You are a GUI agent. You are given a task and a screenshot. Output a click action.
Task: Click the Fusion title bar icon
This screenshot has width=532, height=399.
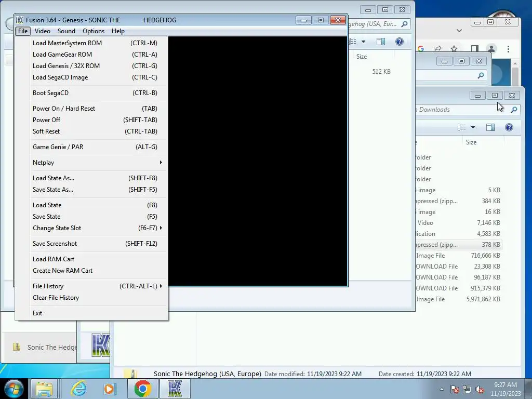[x=20, y=20]
